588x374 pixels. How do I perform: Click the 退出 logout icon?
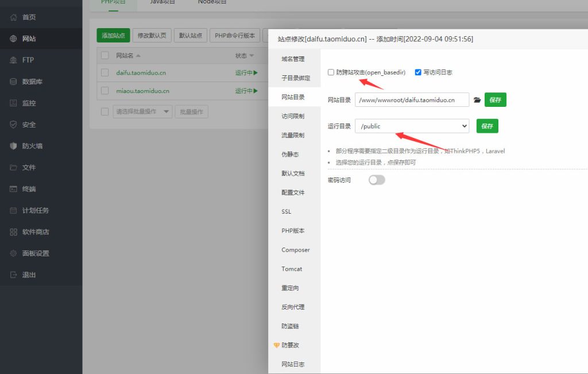14,275
